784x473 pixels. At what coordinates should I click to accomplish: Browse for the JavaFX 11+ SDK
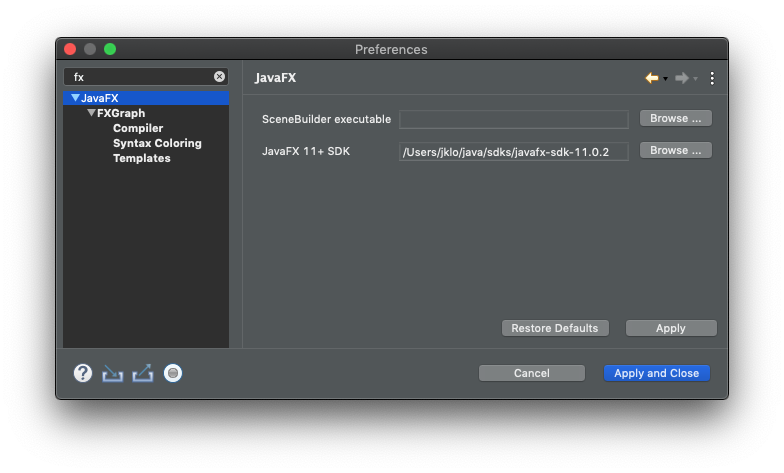pos(676,150)
